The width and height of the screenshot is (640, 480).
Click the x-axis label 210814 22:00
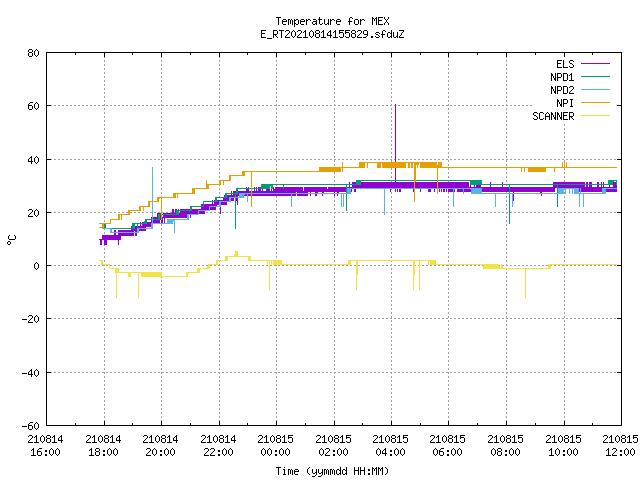[218, 445]
